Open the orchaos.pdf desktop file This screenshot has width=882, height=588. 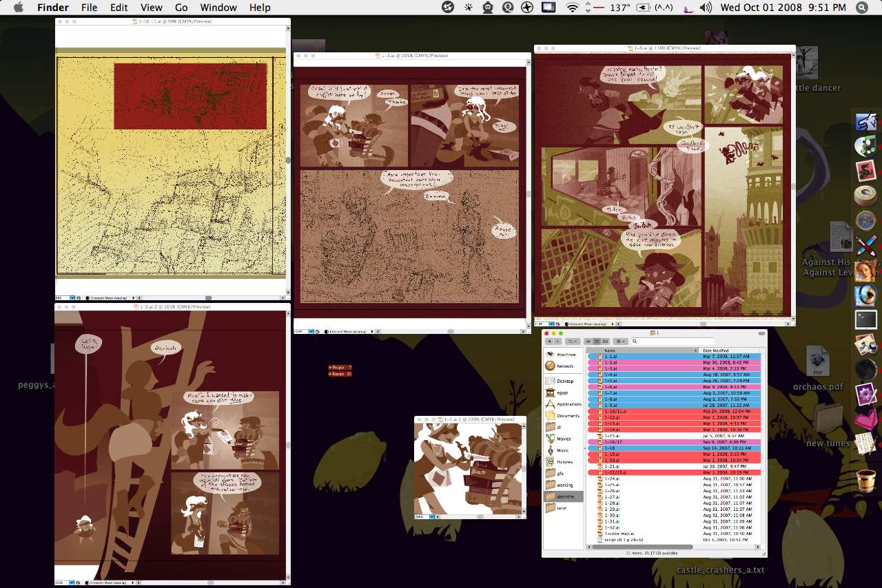click(x=817, y=364)
